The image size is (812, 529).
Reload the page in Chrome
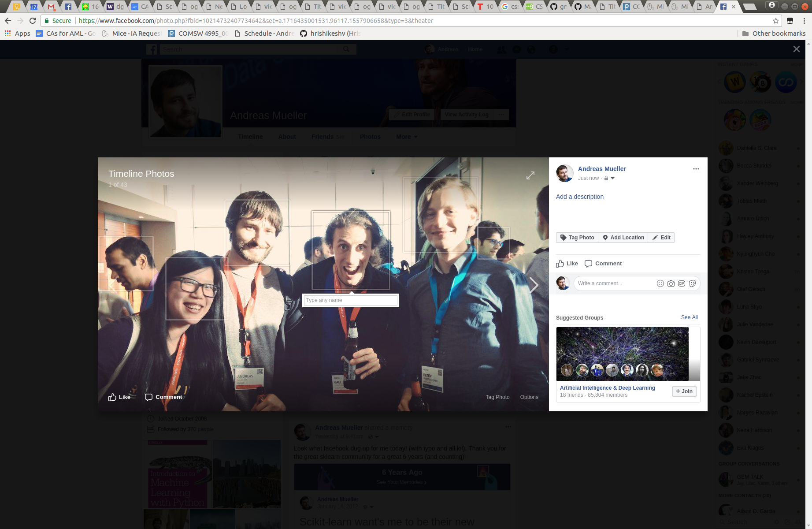(x=33, y=21)
